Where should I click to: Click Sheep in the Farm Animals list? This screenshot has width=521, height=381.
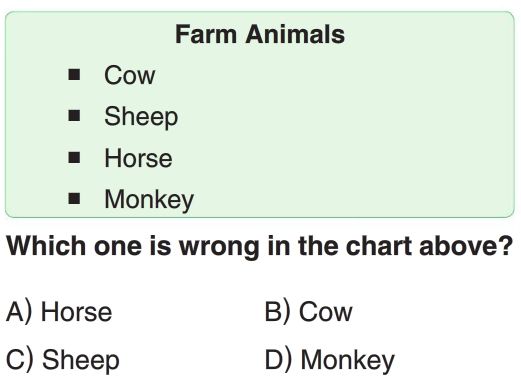(141, 117)
